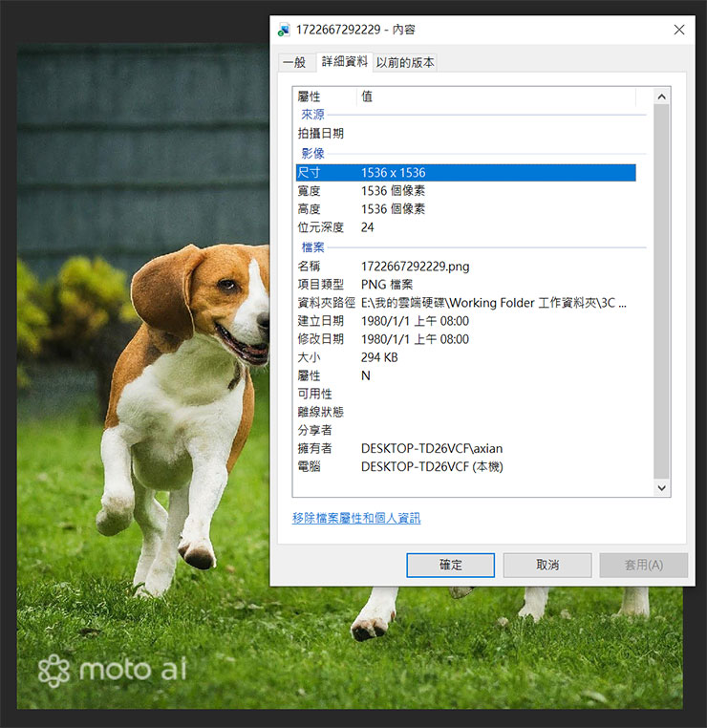Select the 名稱 row showing 1722667292229.png

click(465, 266)
